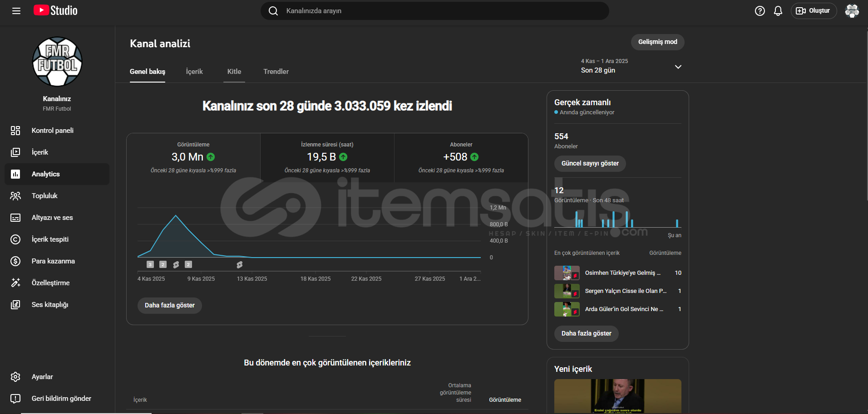The image size is (868, 414).
Task: Select the İçerik analytics tab
Action: pos(194,72)
